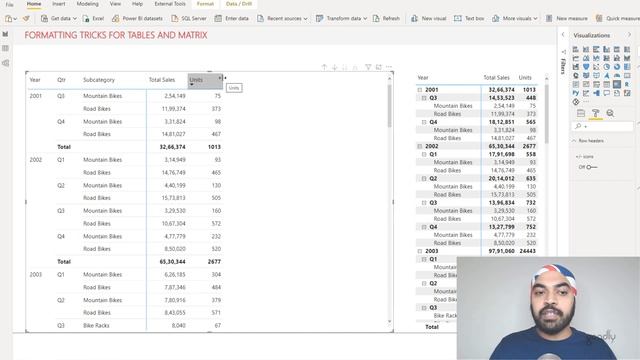
Task: Select the Pie chart visualization
Action: (x=607, y=67)
